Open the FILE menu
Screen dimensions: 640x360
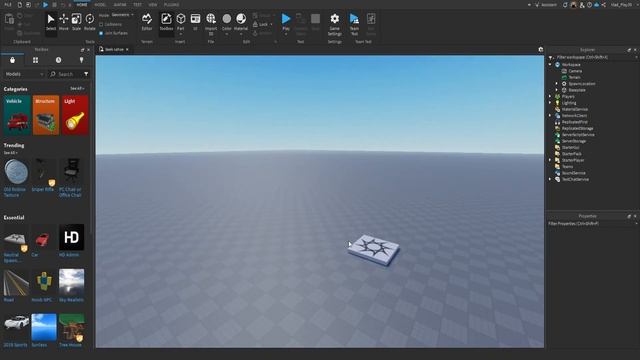tap(8, 4)
